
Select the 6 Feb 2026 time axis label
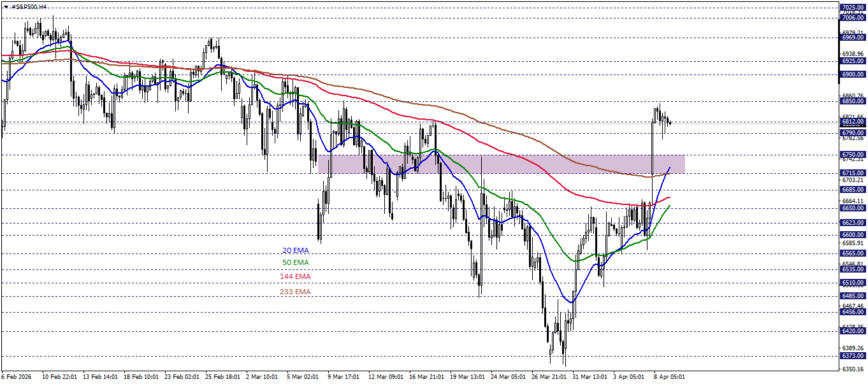coord(17,376)
